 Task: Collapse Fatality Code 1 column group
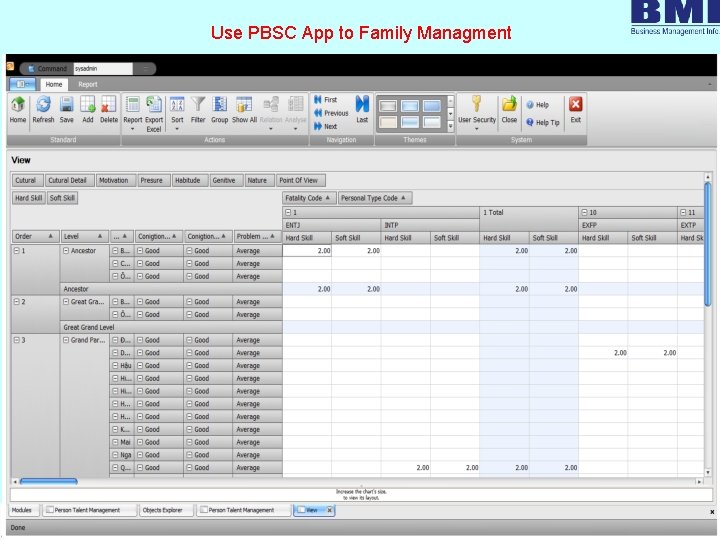click(288, 213)
